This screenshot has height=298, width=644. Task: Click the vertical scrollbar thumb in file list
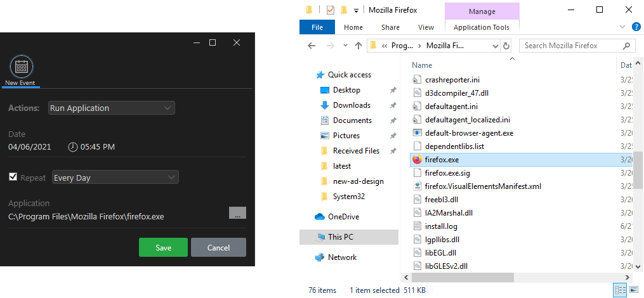coord(638,170)
